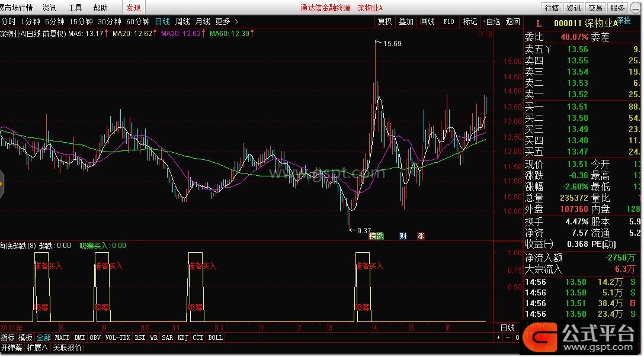Activate the 画线 drawing tool
The height and width of the screenshot is (357, 644).
click(x=428, y=21)
